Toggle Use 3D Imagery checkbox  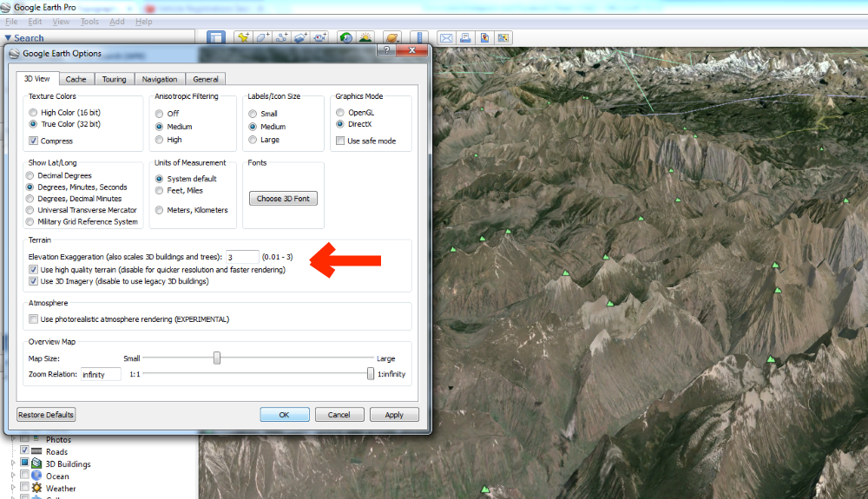[x=33, y=281]
